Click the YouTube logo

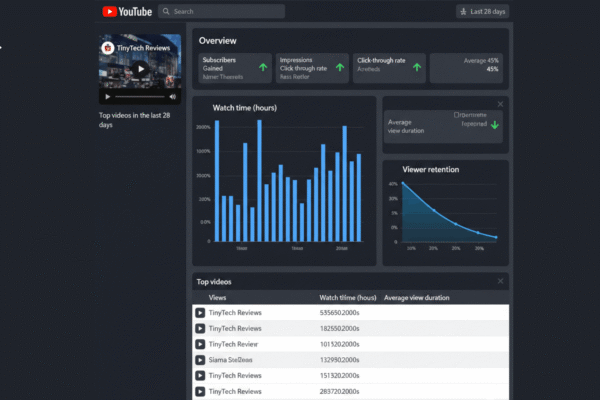click(x=127, y=11)
